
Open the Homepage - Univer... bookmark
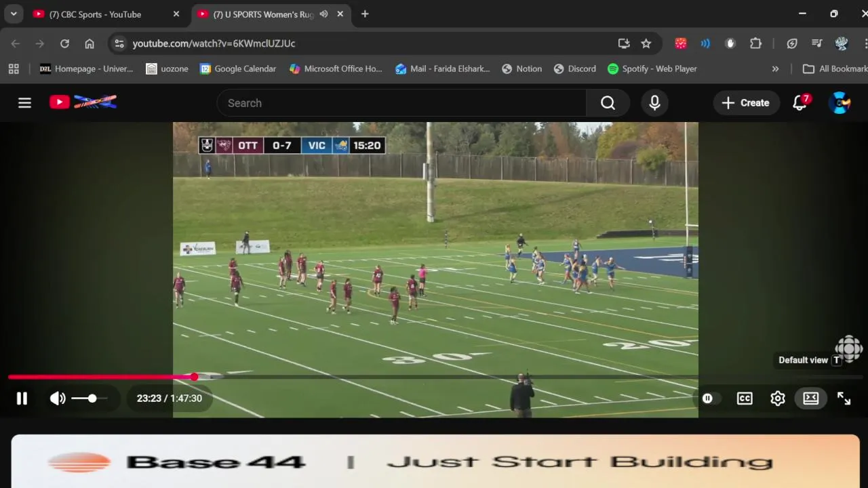86,68
